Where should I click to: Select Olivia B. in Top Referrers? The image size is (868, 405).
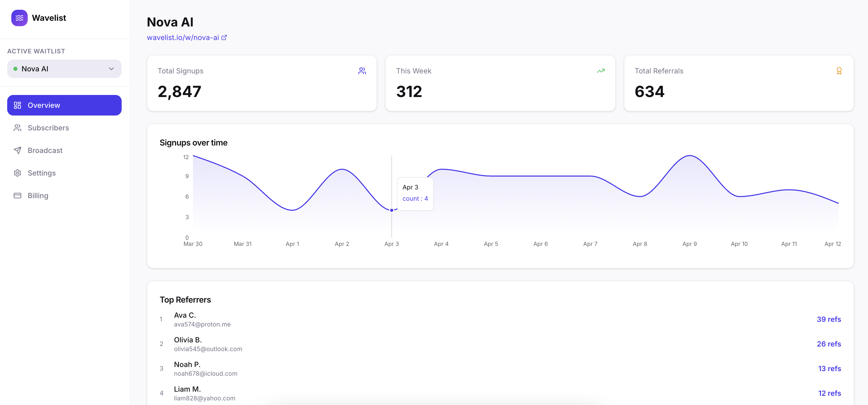[188, 340]
